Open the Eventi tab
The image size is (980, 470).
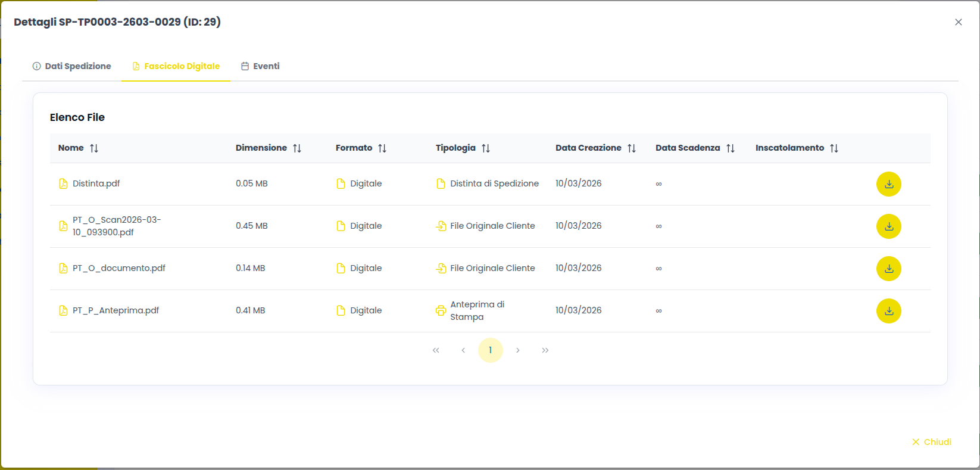coord(260,66)
